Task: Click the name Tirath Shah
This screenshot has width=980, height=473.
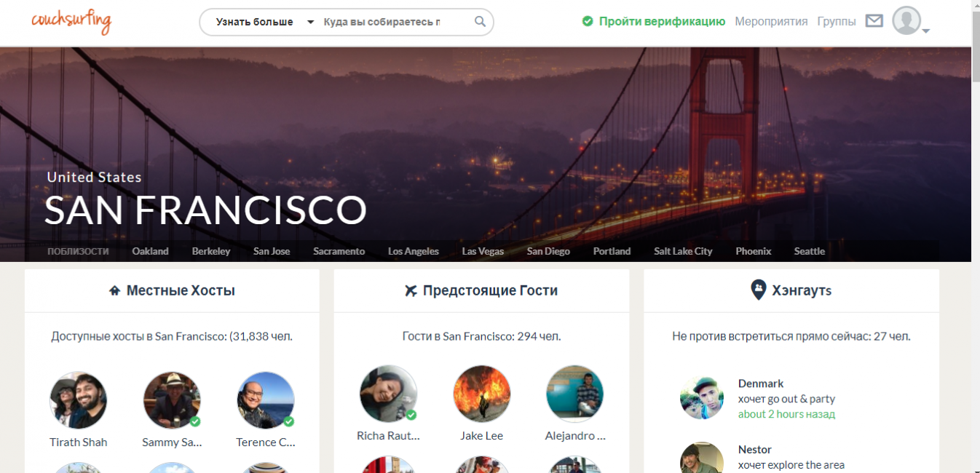Action: (78, 442)
